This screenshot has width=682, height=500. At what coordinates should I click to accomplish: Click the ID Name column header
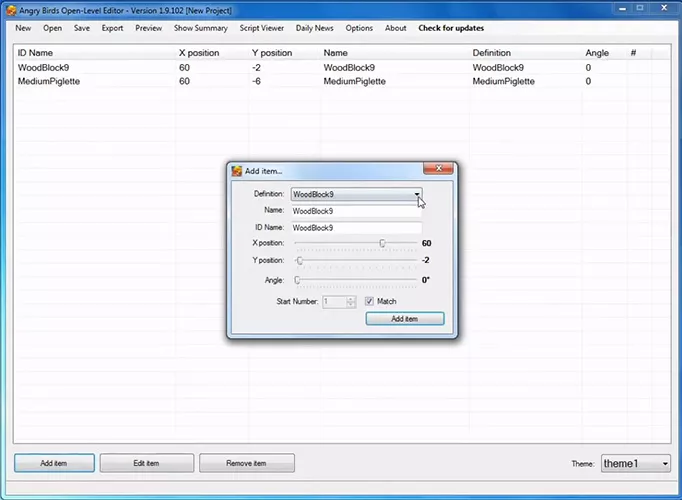[x=35, y=53]
